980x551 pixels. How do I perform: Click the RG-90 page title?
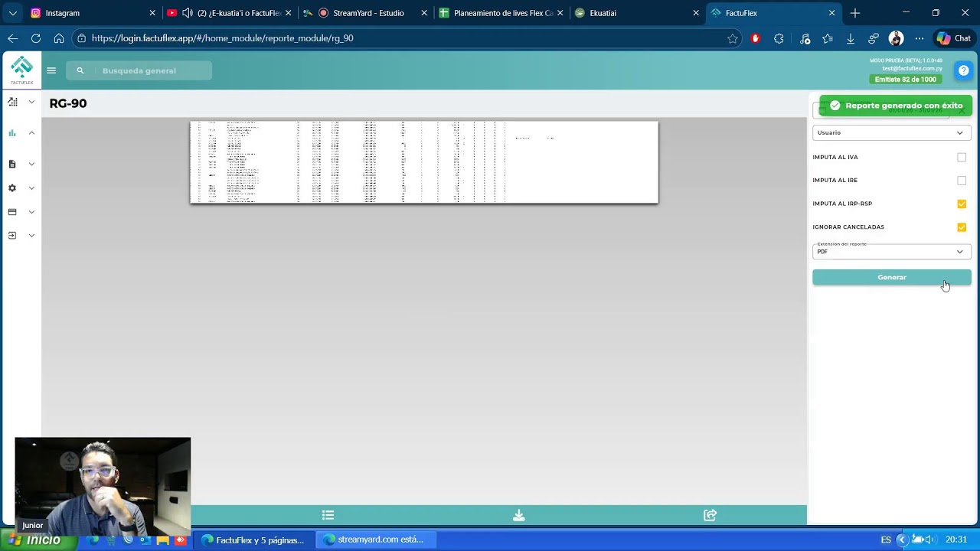pyautogui.click(x=68, y=103)
